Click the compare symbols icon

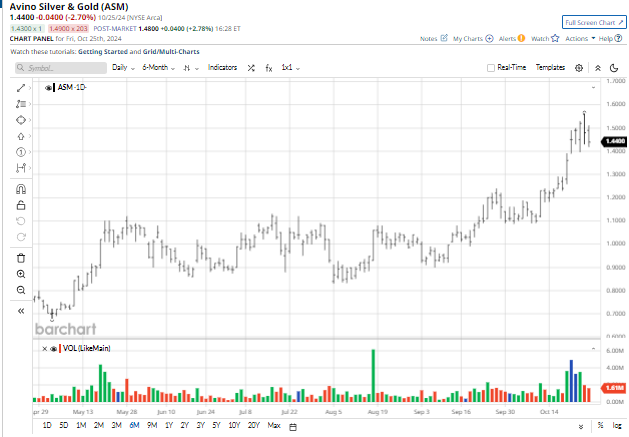(x=251, y=68)
